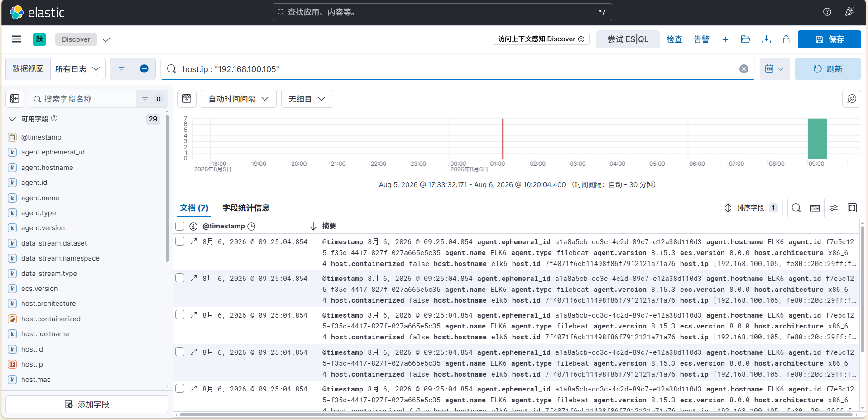Collapse the field sidebar icon
868x420 pixels.
(x=14, y=99)
